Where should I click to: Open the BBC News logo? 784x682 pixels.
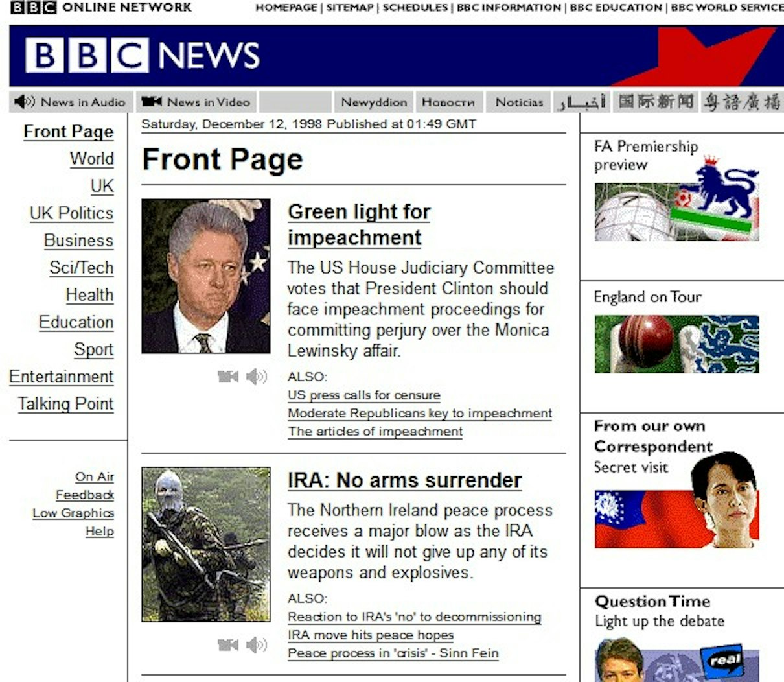[x=143, y=55]
